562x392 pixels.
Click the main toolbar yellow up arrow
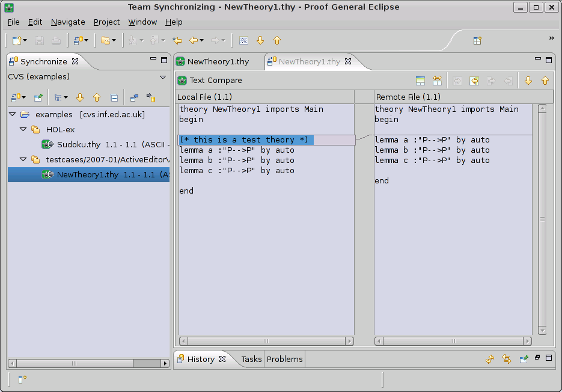point(277,40)
